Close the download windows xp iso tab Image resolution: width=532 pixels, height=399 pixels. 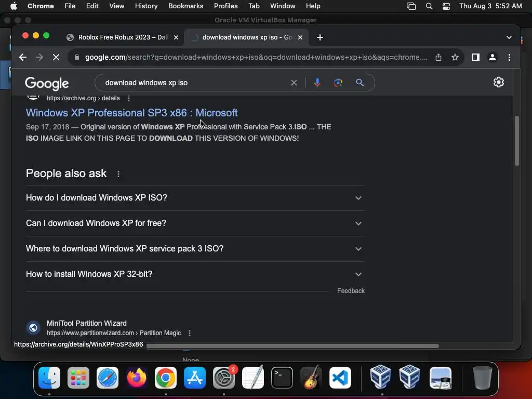300,37
